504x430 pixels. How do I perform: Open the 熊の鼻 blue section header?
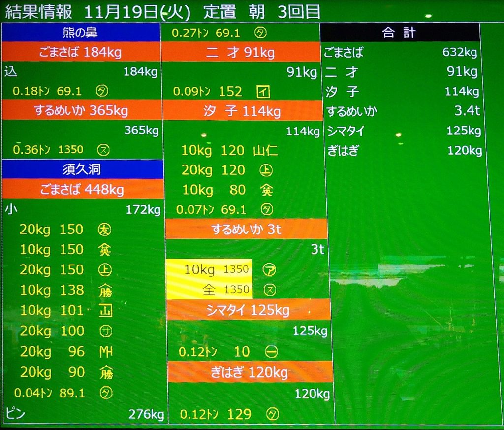(81, 33)
